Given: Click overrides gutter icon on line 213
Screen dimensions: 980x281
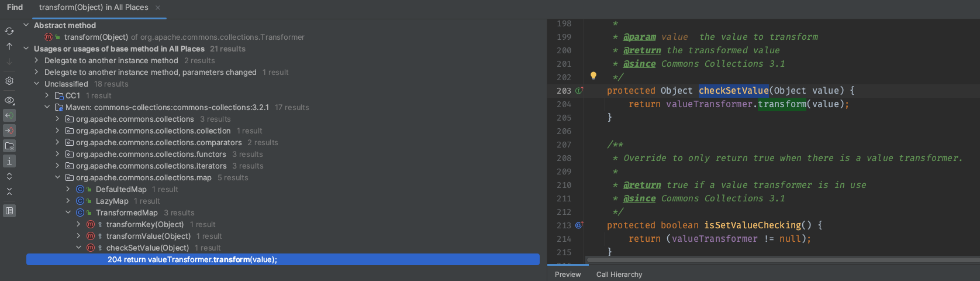Looking at the screenshot, I should click(x=579, y=225).
